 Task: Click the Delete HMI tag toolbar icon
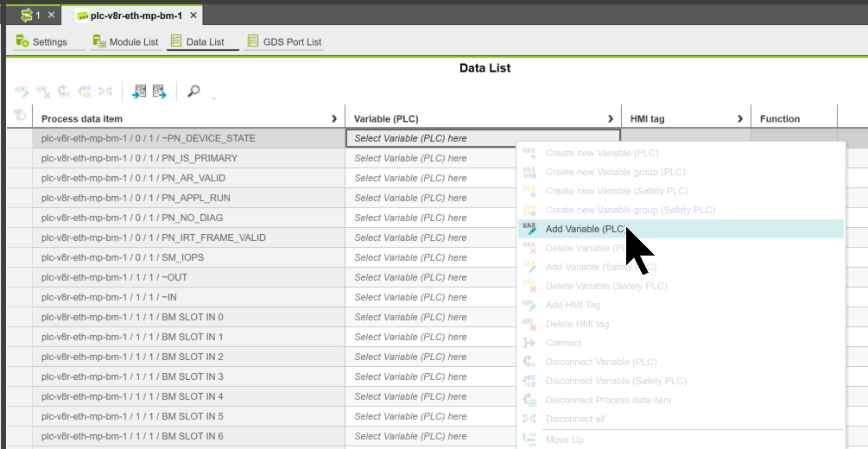tap(42, 91)
